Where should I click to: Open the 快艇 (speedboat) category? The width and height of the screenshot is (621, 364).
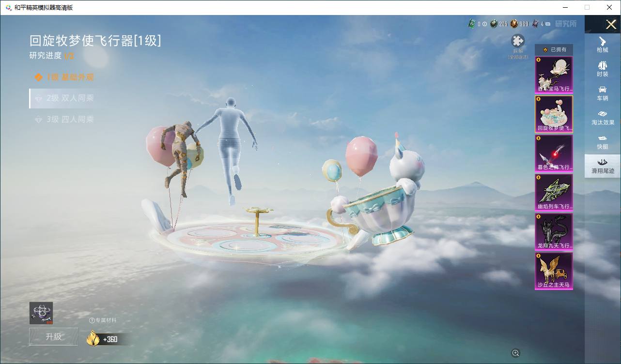[x=603, y=142]
